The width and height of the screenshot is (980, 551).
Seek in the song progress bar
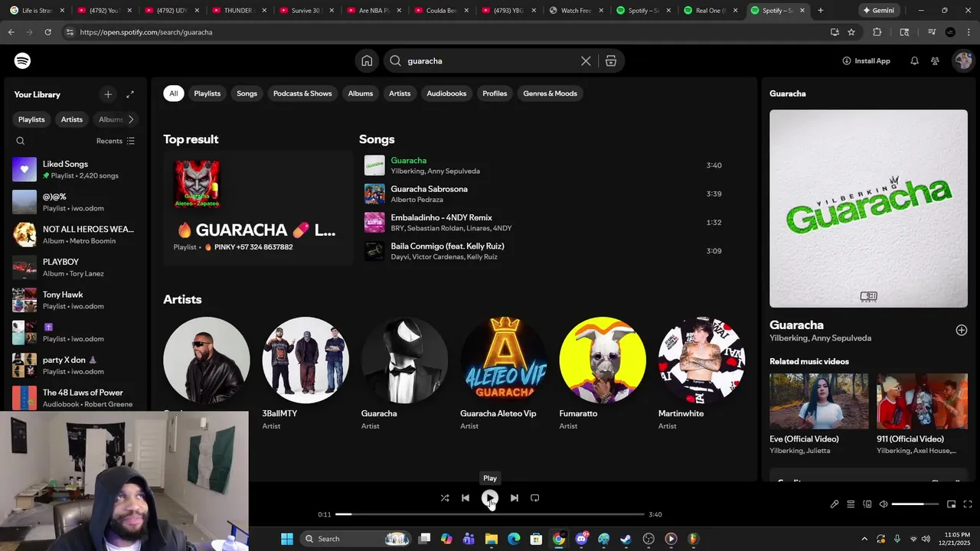(x=490, y=514)
